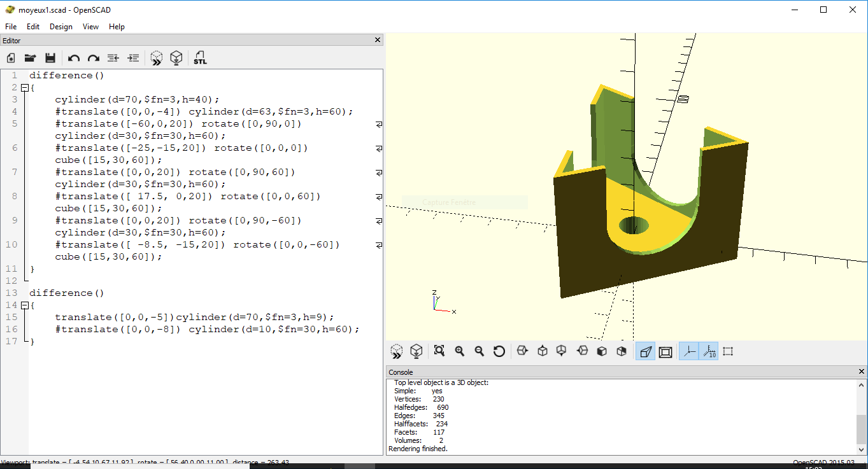Reset the view with the circular arrow icon
Image resolution: width=868 pixels, height=469 pixels.
[499, 351]
